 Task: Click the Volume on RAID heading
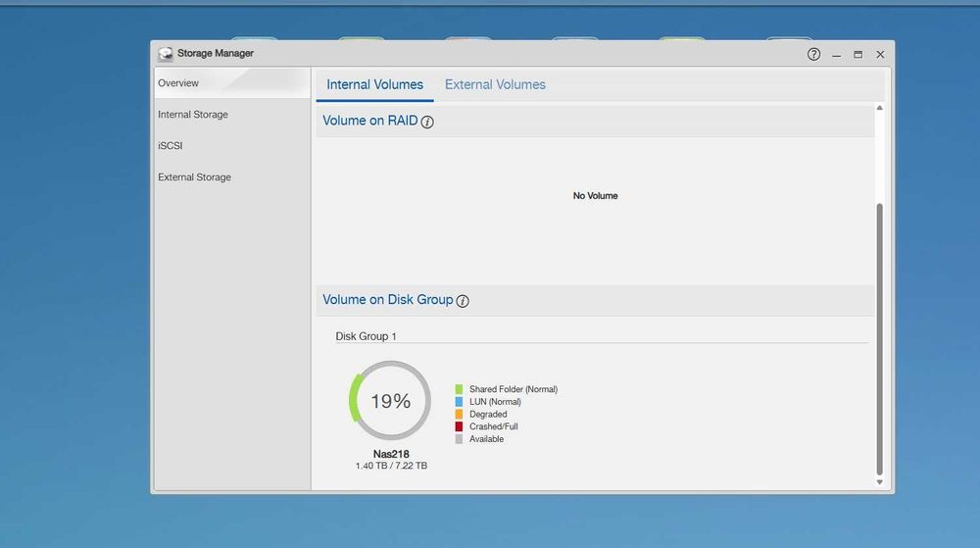coord(370,121)
